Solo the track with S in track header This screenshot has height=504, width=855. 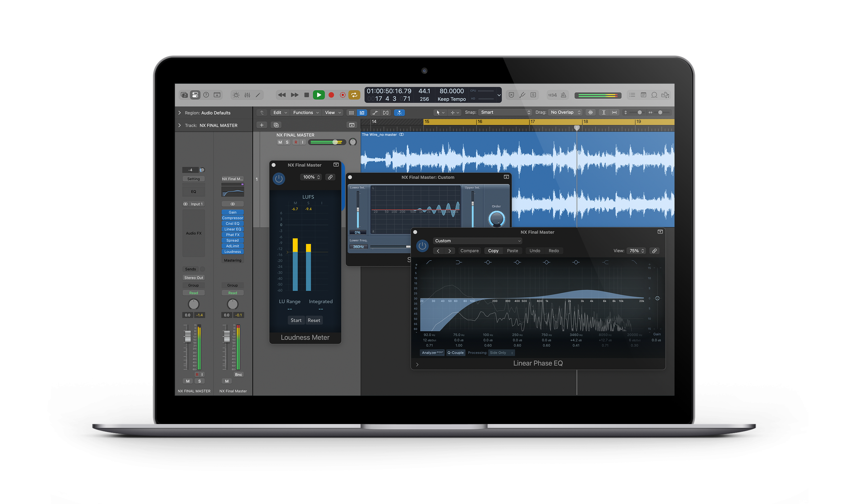pos(287,142)
